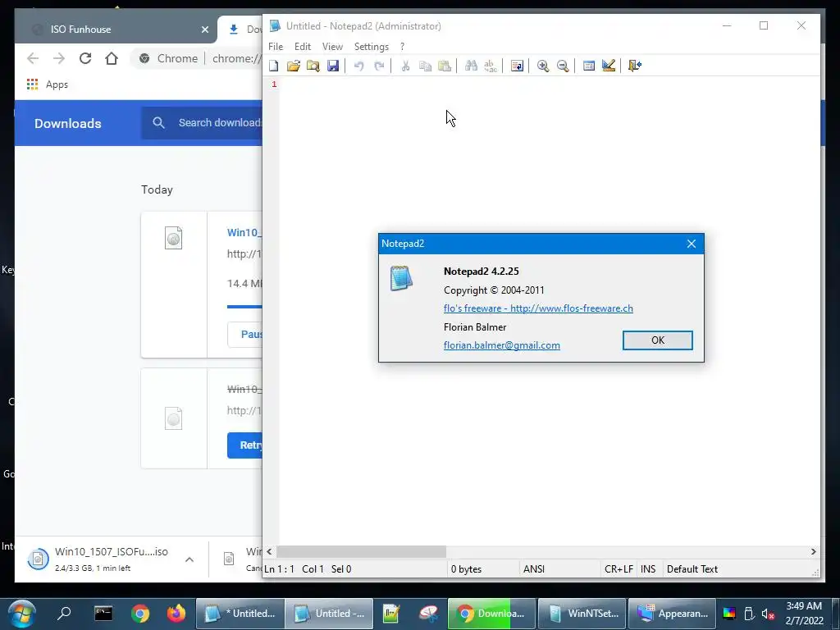Click the New document toolbar icon

(274, 66)
